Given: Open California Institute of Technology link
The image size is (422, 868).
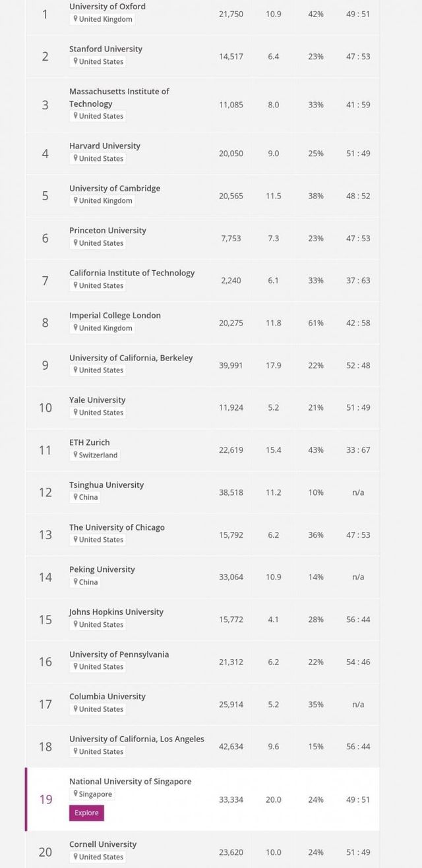Looking at the screenshot, I should point(132,273).
